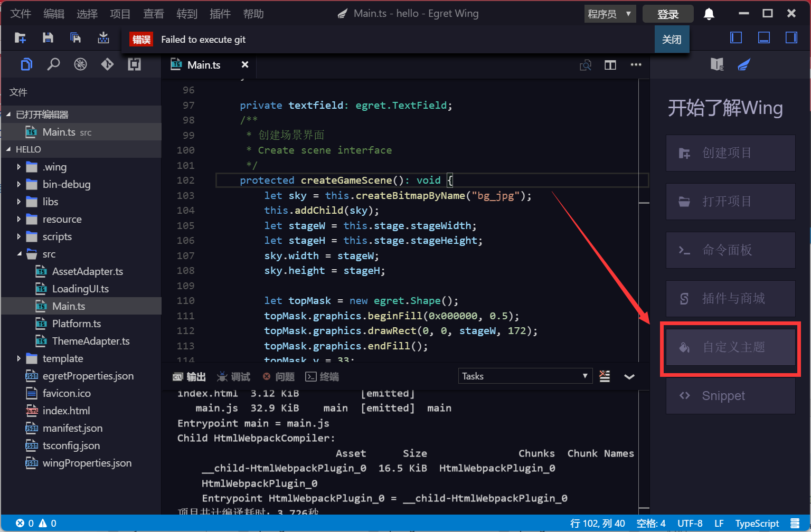The width and height of the screenshot is (811, 532).
Task: Click the build/download toolbar icon
Action: pyautogui.click(x=103, y=37)
